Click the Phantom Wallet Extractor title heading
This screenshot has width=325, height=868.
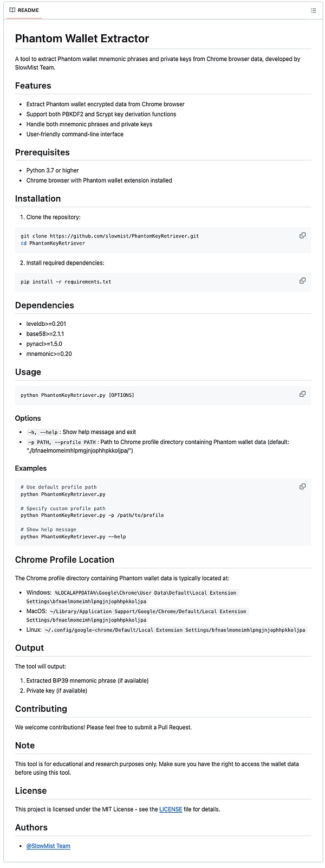[x=82, y=38]
